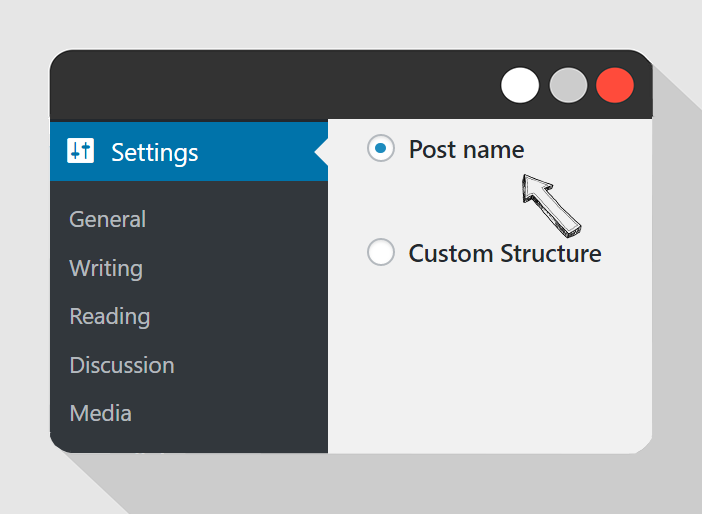Open the Writing settings page
702x514 pixels.
[x=106, y=268]
